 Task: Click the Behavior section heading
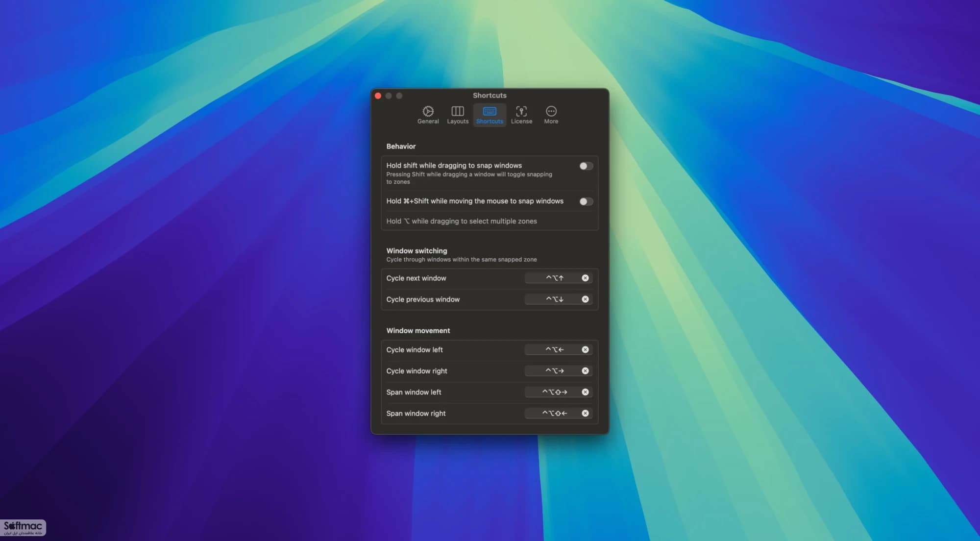[401, 146]
